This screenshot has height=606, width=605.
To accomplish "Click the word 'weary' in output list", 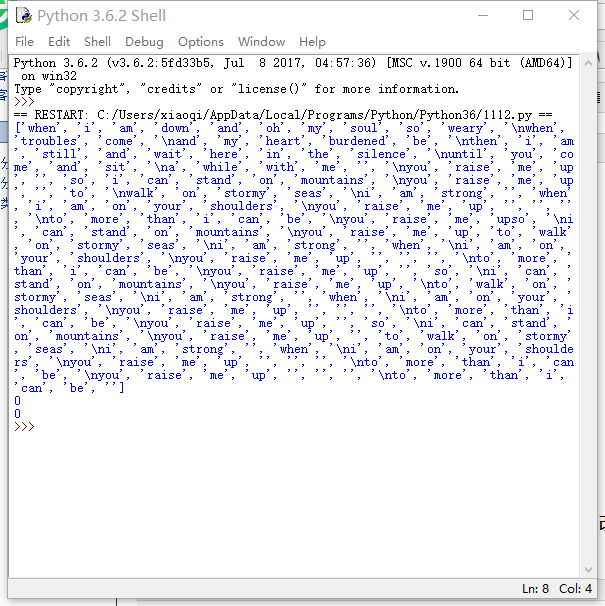I will [465, 128].
